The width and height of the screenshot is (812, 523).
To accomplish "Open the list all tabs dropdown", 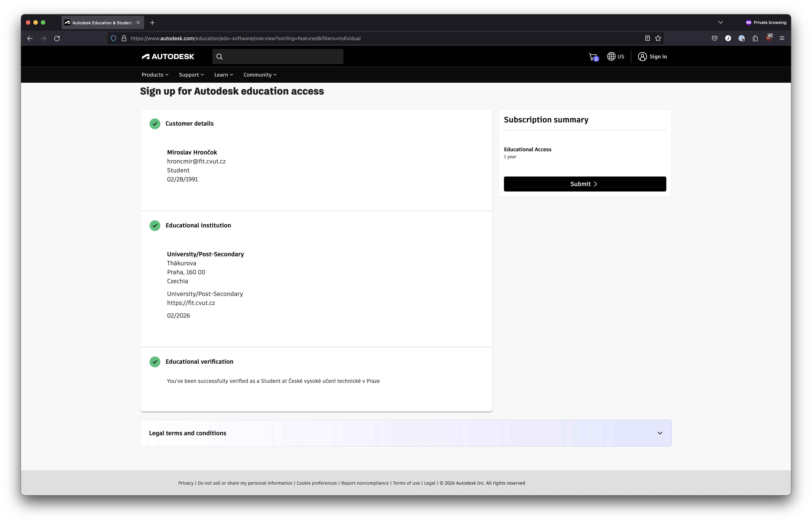I will (720, 22).
